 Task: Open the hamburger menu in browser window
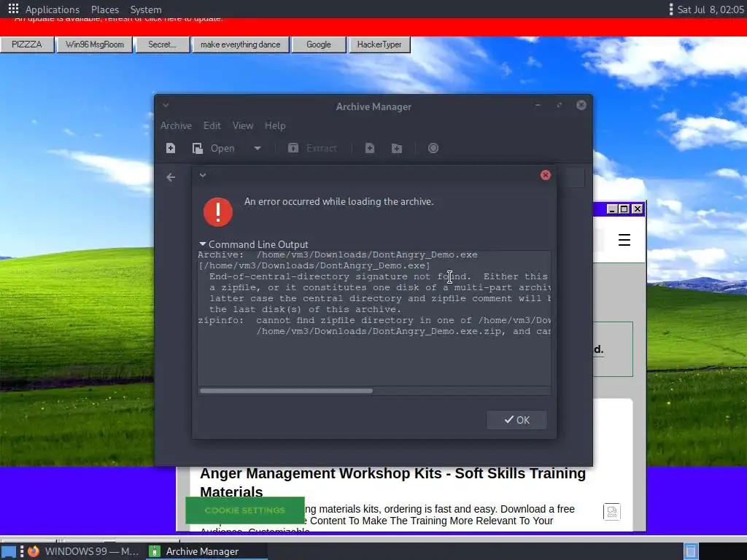coord(624,240)
